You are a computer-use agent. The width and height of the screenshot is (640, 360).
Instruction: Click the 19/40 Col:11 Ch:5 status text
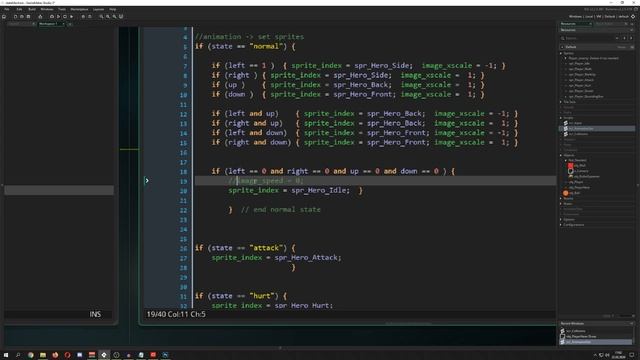pos(176,314)
